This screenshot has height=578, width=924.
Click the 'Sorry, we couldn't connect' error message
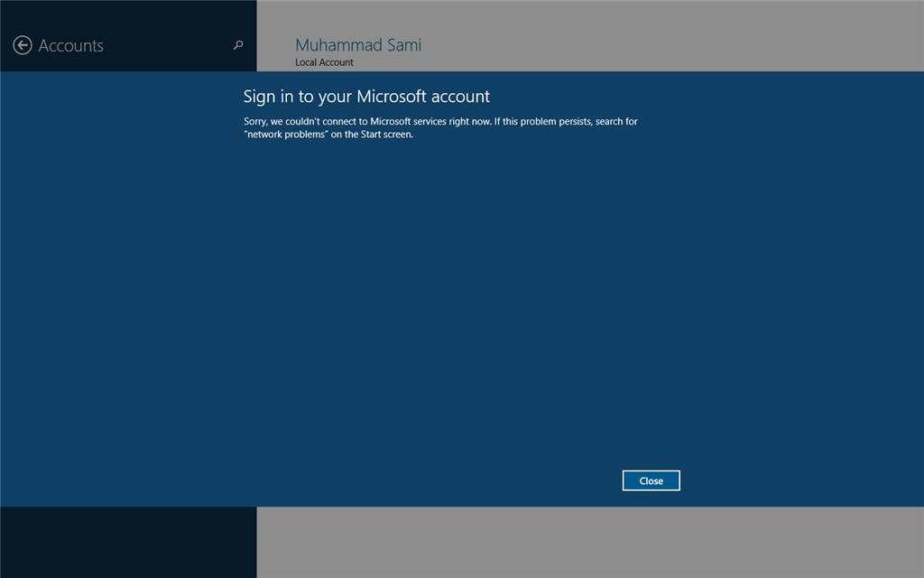[x=440, y=127]
